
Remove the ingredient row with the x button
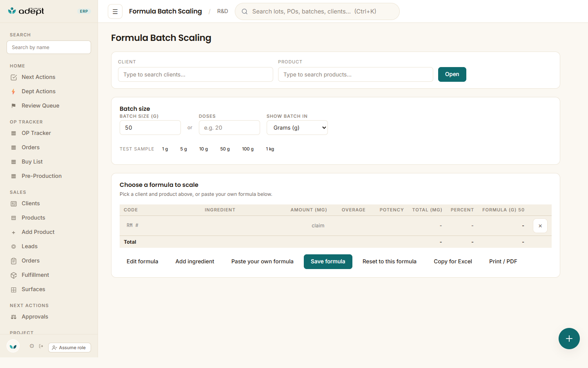(540, 226)
